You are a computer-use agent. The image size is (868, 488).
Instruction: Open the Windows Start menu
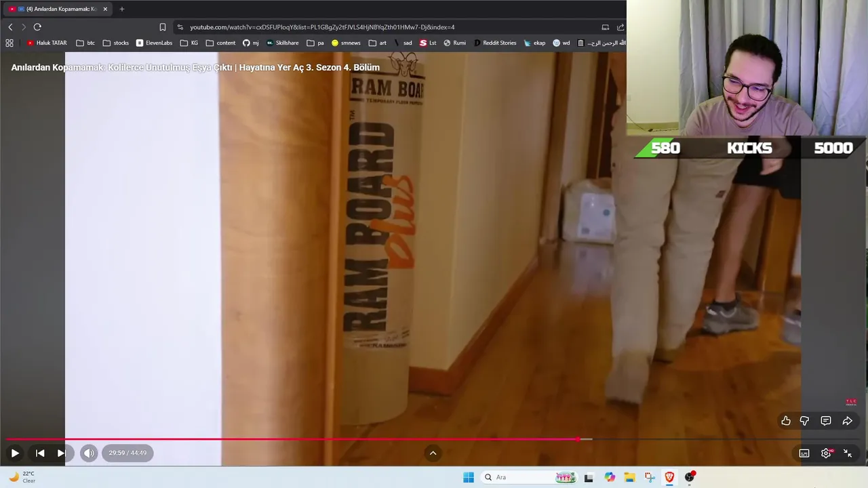469,477
